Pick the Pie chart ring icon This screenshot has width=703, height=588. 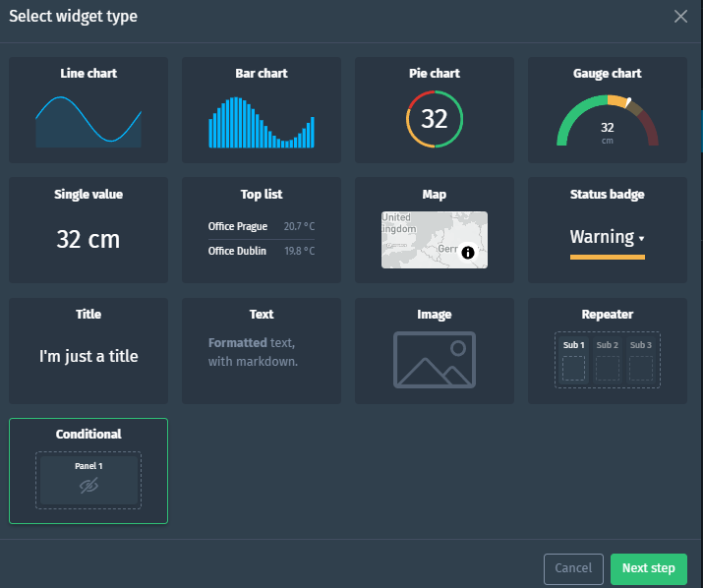435,119
